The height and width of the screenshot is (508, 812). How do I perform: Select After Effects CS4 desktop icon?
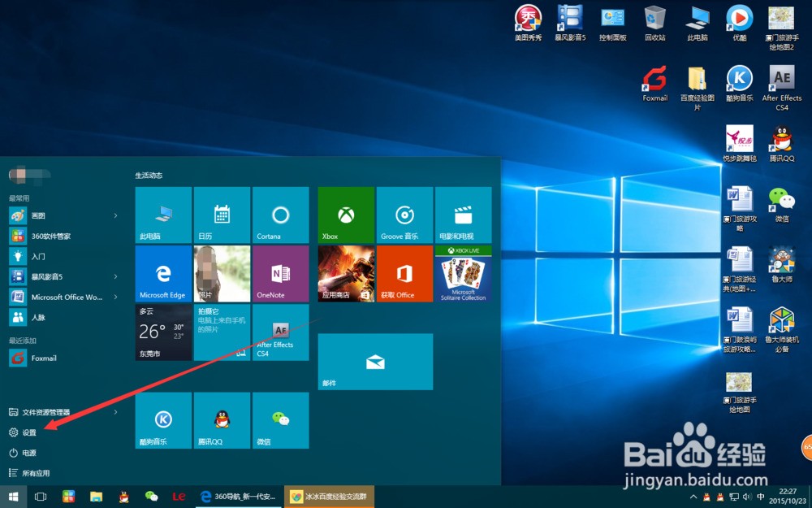coord(781,88)
